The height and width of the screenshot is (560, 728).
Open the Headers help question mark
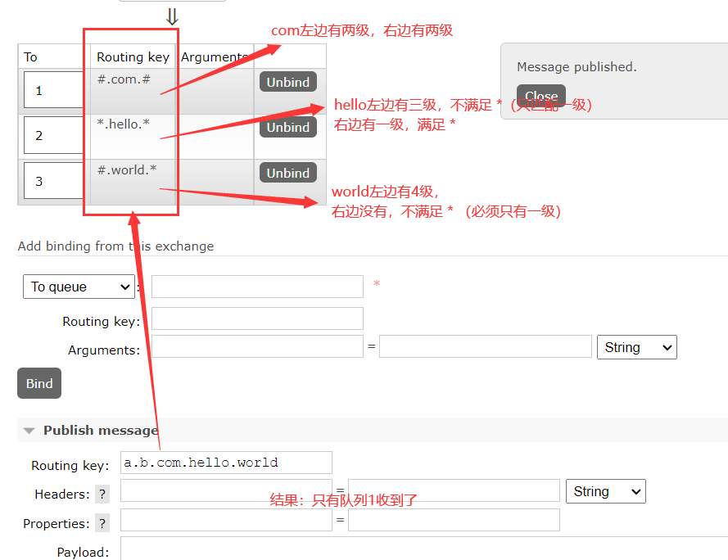(x=102, y=494)
